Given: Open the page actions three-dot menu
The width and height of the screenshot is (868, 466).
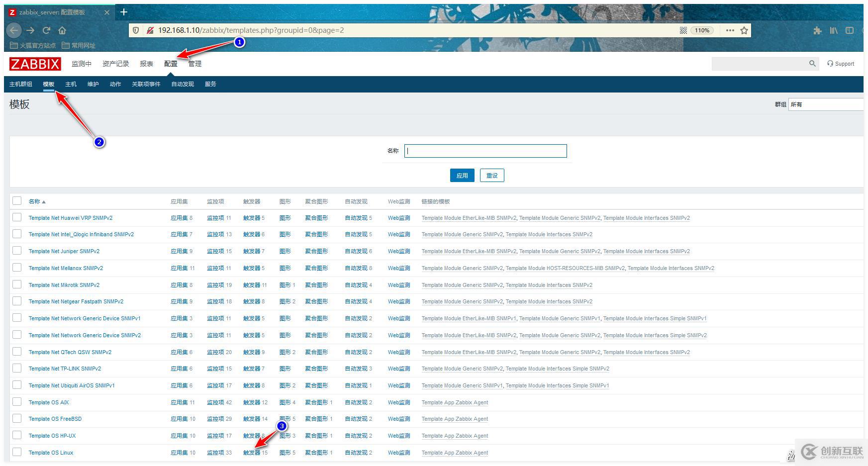Looking at the screenshot, I should (x=730, y=30).
